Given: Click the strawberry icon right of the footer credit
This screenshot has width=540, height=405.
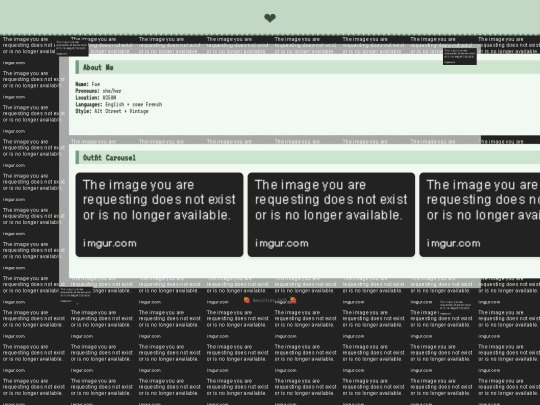Looking at the screenshot, I should click(293, 300).
